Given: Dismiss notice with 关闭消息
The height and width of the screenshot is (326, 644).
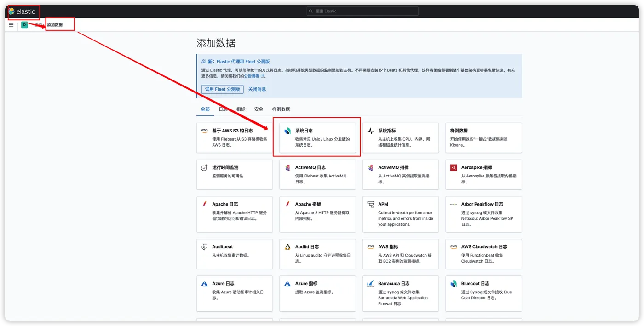Looking at the screenshot, I should point(257,89).
